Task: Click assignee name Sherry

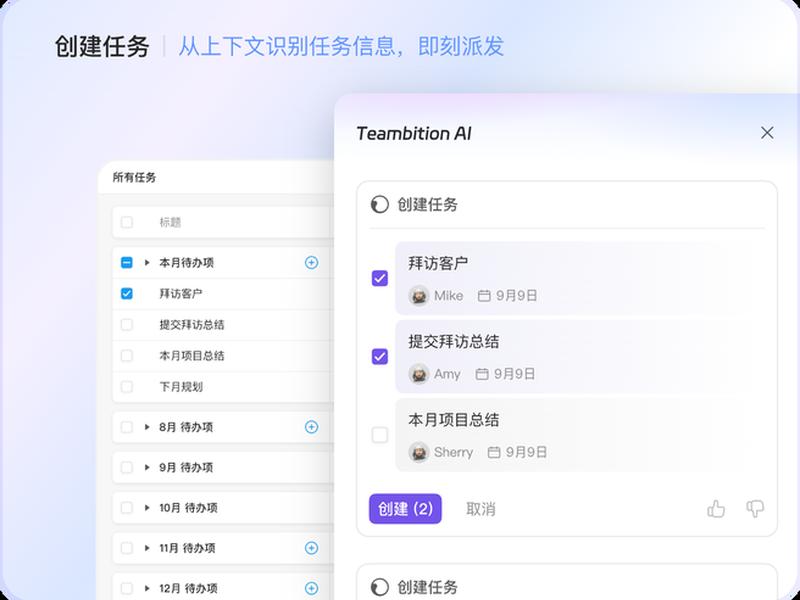Action: pyautogui.click(x=453, y=452)
